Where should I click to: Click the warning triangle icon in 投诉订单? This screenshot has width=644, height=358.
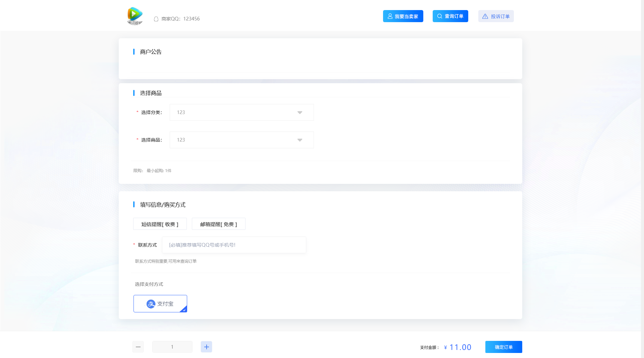pyautogui.click(x=485, y=16)
